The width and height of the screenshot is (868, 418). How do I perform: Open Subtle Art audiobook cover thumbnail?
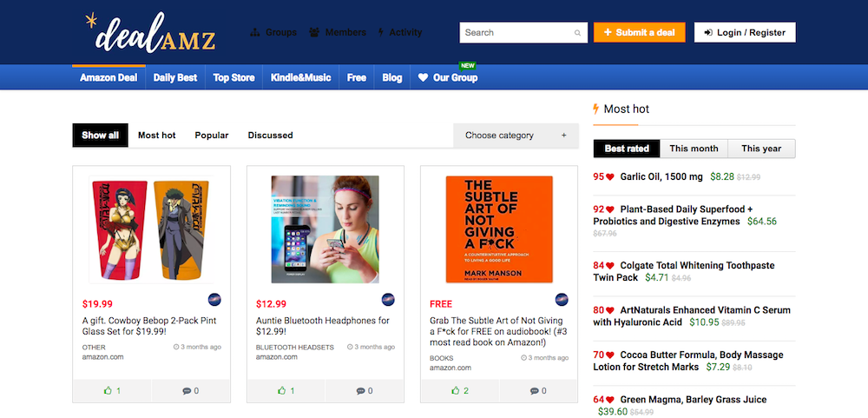[499, 229]
